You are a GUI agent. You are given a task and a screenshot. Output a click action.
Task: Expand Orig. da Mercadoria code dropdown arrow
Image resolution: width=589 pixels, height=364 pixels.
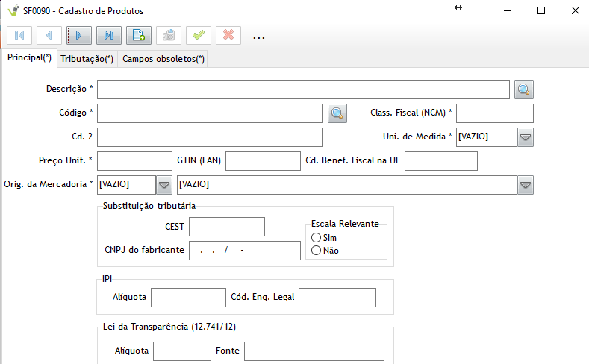point(164,185)
